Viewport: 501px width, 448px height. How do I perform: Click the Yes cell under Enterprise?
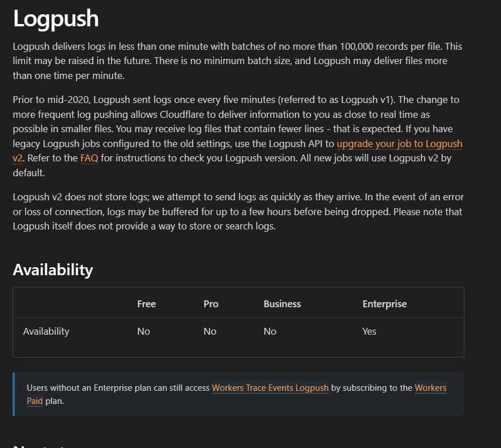coord(369,331)
